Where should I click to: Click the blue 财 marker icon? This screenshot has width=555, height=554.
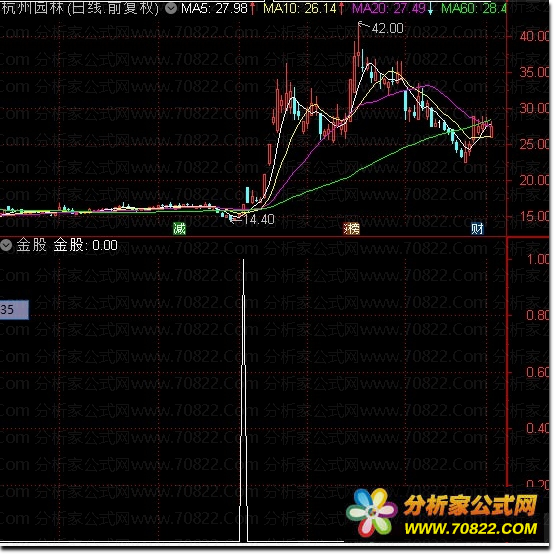coord(477,229)
